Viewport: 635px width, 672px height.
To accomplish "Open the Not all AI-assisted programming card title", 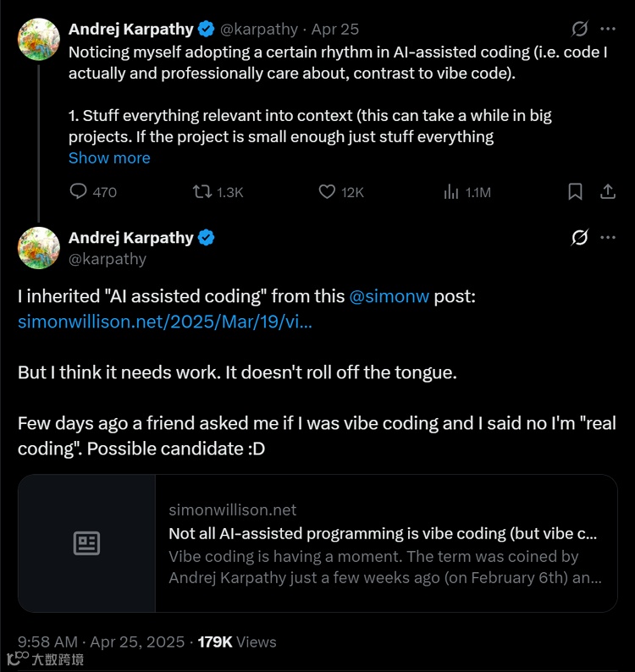I will (383, 534).
